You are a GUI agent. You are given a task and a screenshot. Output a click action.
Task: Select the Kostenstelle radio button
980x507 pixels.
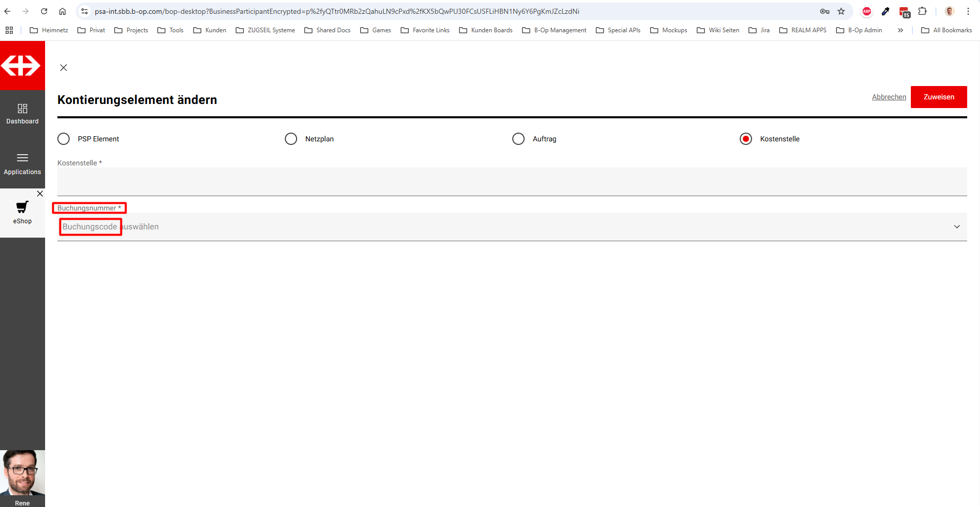(746, 139)
